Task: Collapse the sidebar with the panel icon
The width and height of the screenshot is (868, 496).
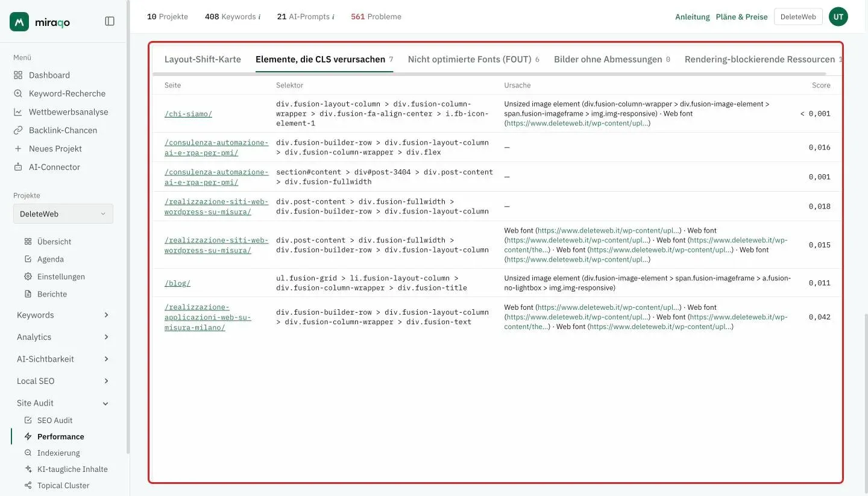Action: click(110, 21)
